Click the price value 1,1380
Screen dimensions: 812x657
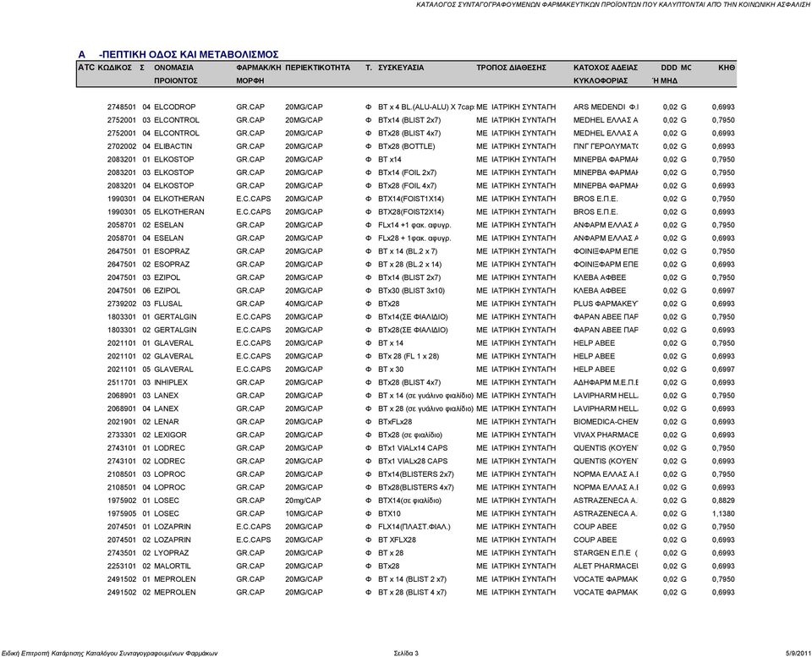(723, 513)
